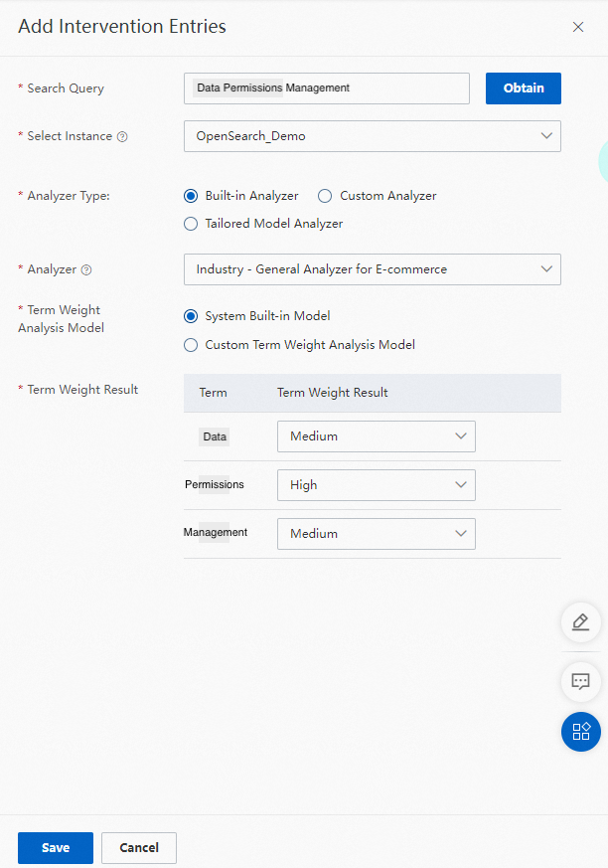
Task: Select the Custom Analyzer radio button
Action: pos(325,196)
